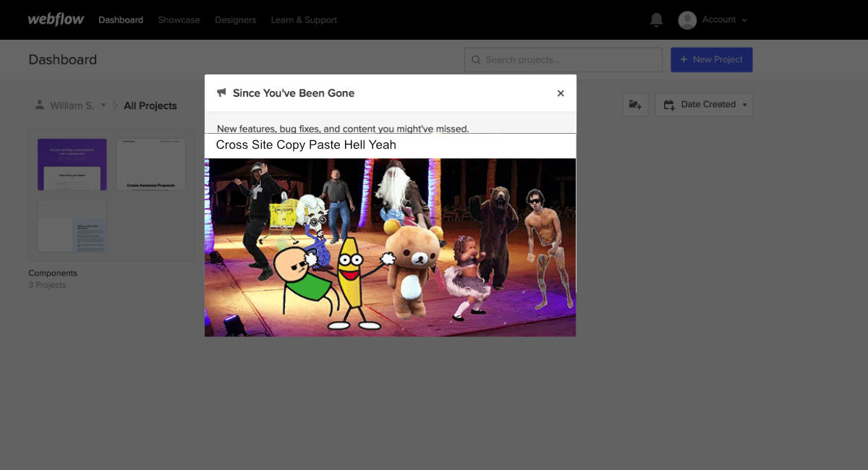Click the Dashboard page heading
Screen dimensions: 868x470
(63, 60)
